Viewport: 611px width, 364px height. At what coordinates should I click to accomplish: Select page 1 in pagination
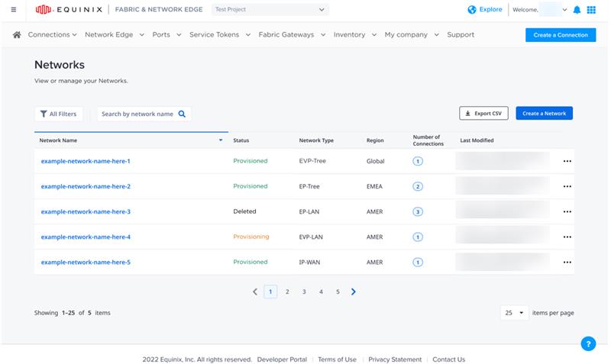(270, 292)
